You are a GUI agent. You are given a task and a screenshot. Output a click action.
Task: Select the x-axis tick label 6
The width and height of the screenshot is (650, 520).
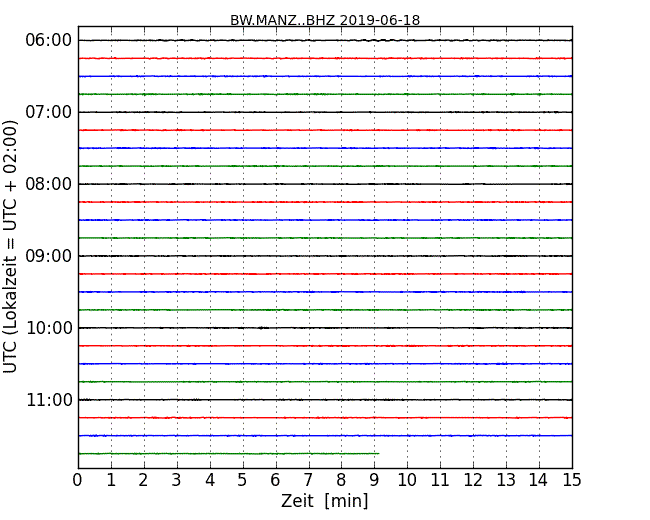tap(275, 480)
